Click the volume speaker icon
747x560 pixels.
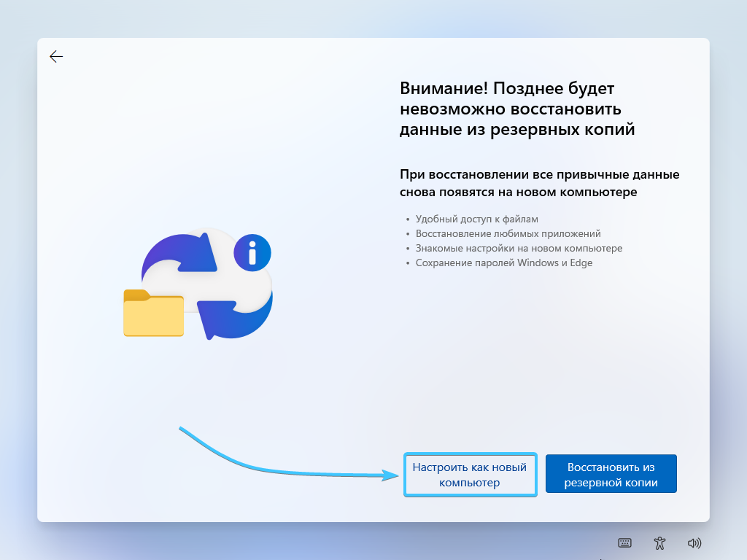click(x=694, y=542)
